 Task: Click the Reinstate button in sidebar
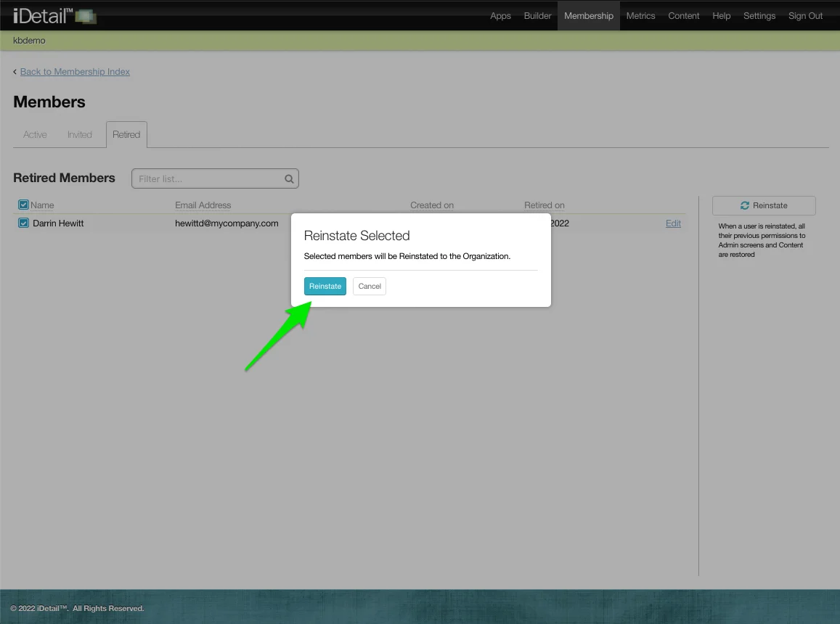pos(763,205)
